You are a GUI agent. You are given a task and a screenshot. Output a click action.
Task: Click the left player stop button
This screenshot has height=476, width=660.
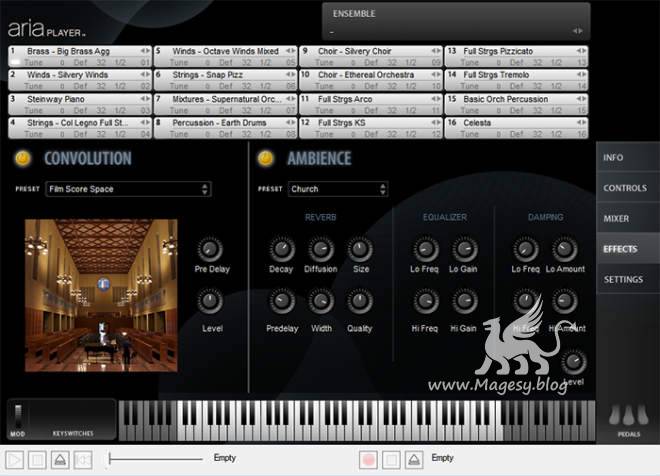pyautogui.click(x=37, y=460)
